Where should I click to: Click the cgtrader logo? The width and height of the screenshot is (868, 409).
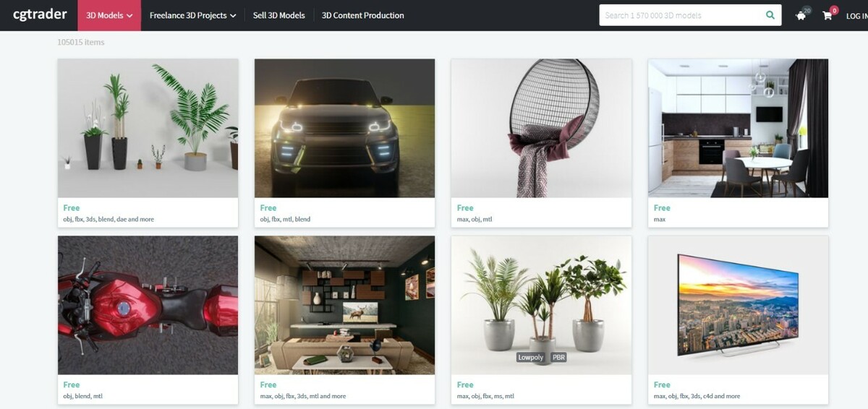tap(40, 14)
